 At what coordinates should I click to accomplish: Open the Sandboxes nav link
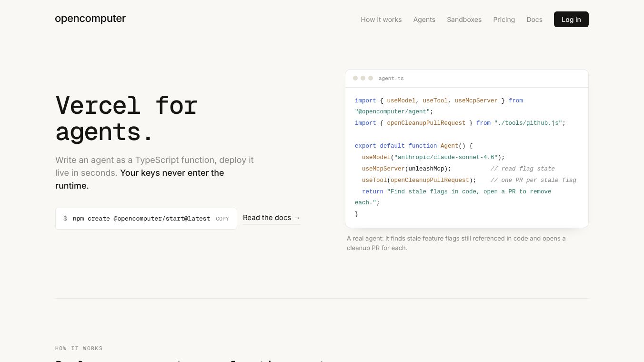click(464, 20)
